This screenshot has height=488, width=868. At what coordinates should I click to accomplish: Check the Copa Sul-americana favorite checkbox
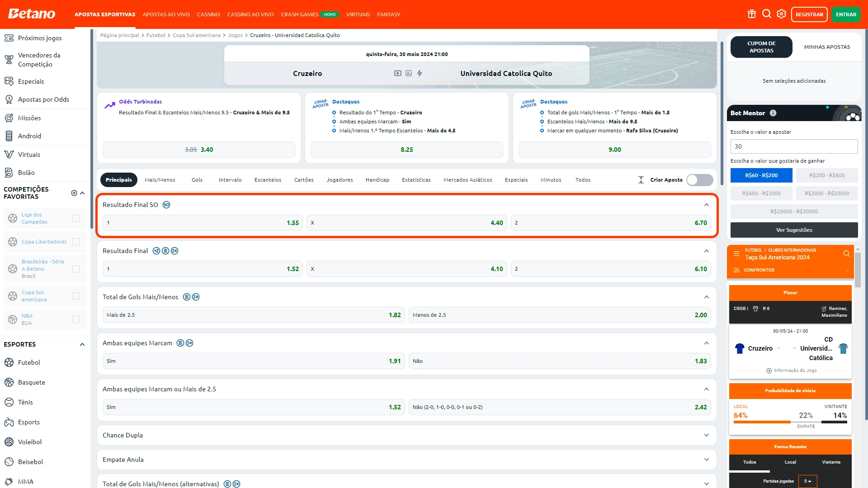76,296
